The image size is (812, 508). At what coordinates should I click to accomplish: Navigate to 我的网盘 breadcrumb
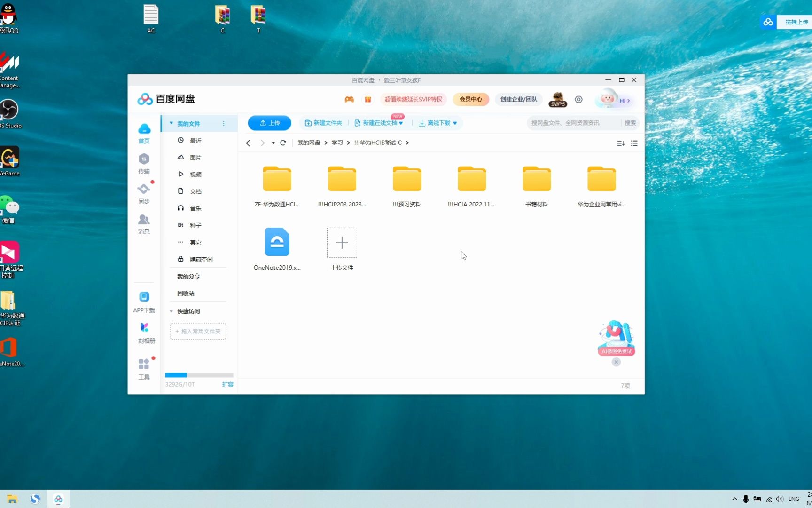coord(309,143)
